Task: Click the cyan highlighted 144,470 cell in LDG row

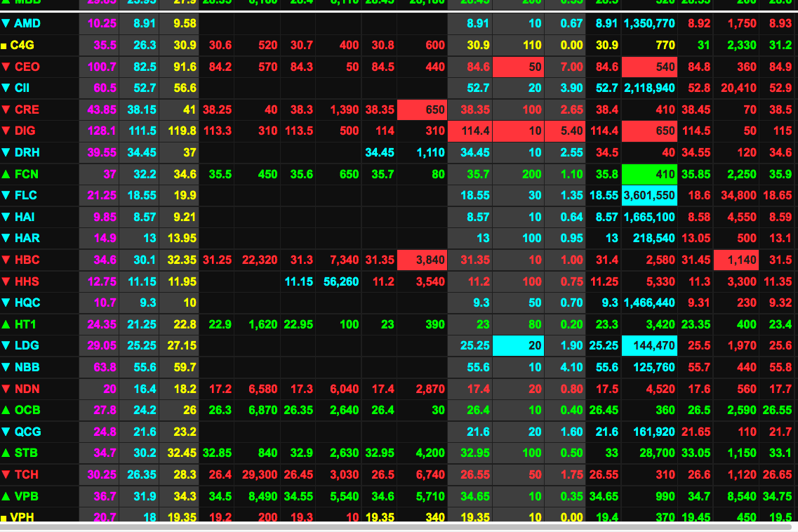Action: point(649,346)
